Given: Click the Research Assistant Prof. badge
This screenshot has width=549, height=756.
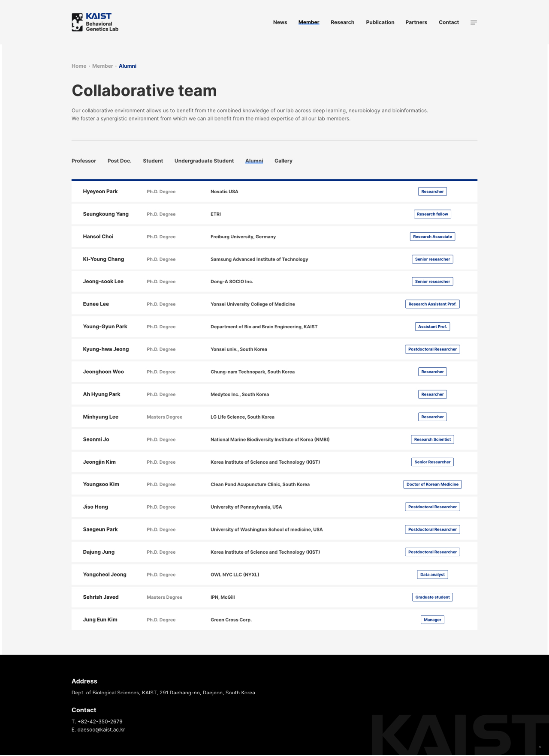Looking at the screenshot, I should 432,304.
